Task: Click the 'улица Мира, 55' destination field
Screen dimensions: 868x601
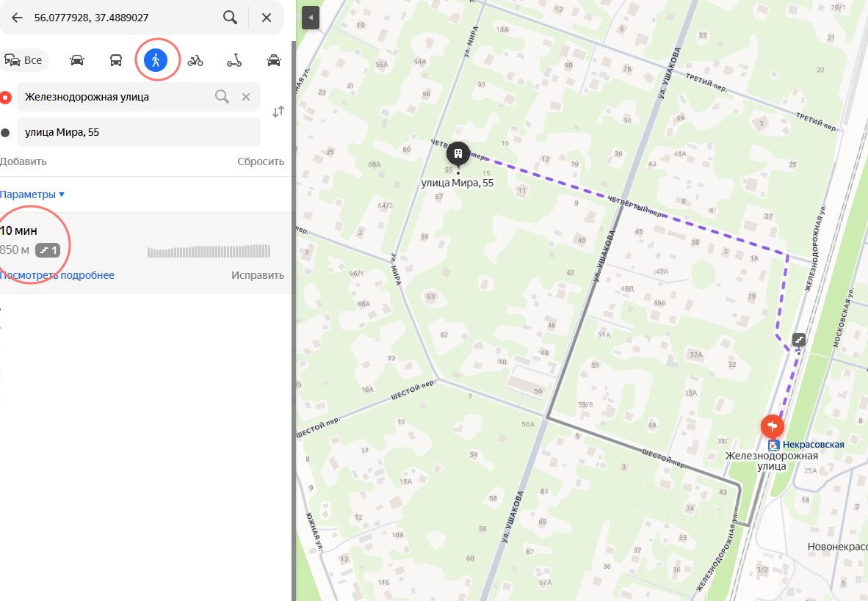Action: pyautogui.click(x=138, y=131)
